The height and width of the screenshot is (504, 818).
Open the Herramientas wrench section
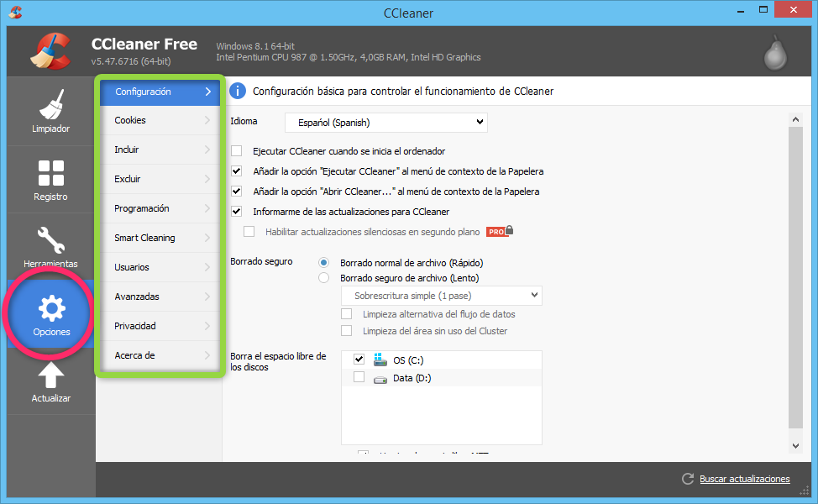(50, 246)
